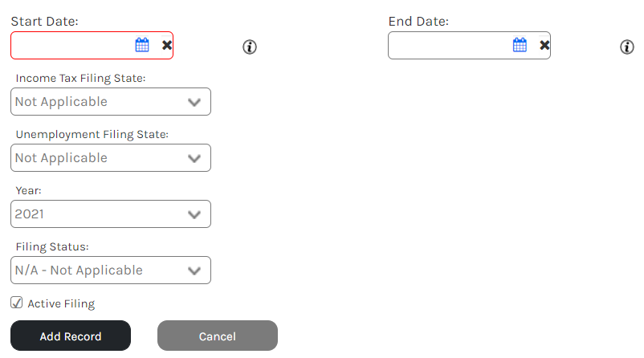
Task: Clear the Start Date with its X icon
Action: (167, 45)
